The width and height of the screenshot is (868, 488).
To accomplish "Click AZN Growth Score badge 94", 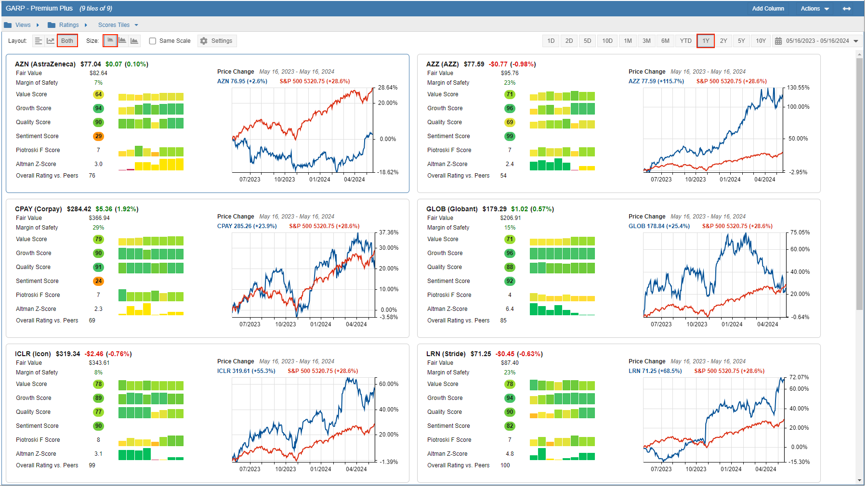I will click(98, 108).
